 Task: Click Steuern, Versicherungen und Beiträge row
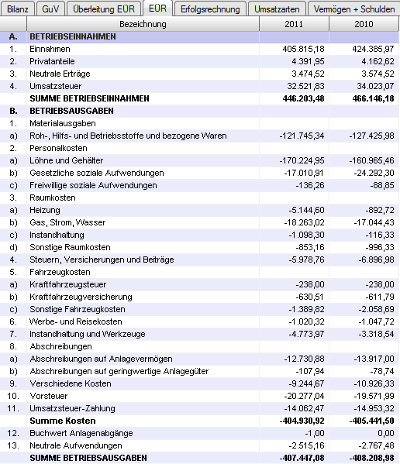tap(199, 260)
